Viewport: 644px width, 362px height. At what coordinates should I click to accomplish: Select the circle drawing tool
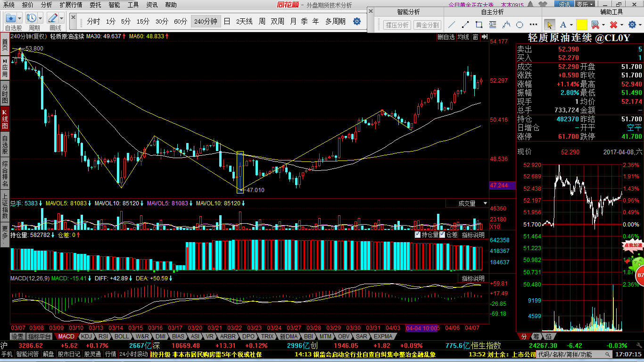(520, 25)
